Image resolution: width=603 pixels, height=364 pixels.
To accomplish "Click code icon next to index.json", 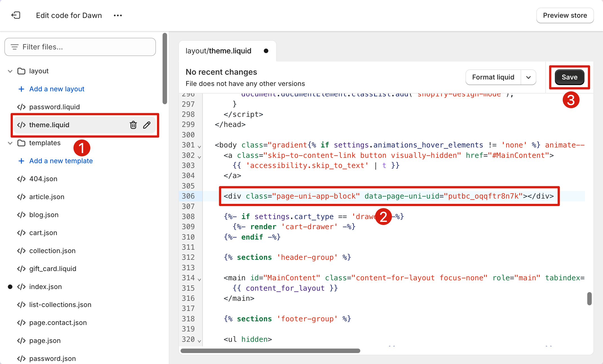I will 21,287.
